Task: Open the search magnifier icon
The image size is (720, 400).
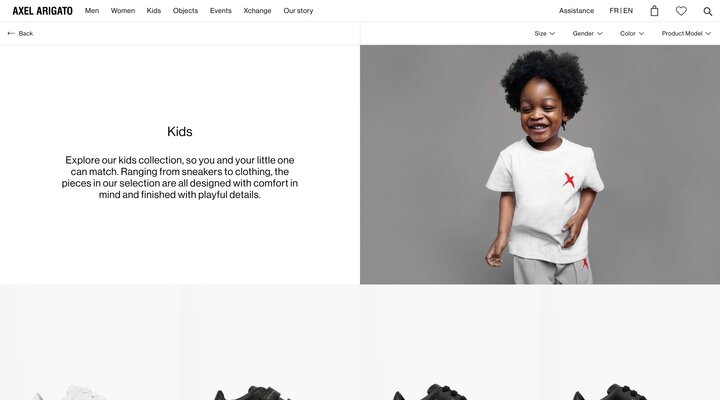Action: click(x=708, y=11)
